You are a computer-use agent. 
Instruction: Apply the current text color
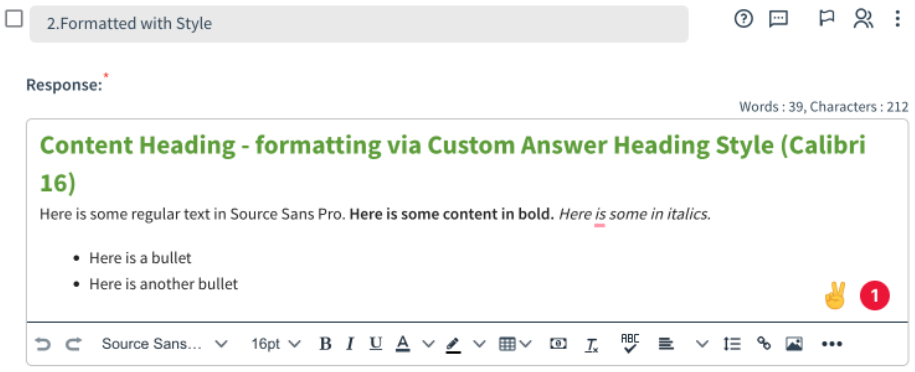(x=403, y=344)
